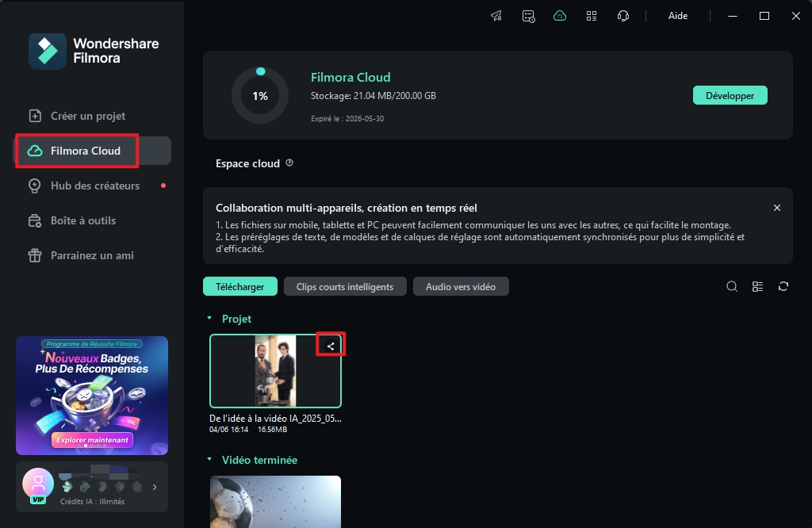Click the project name De l'idée à la vidéo IA_2025_05...

pos(275,419)
